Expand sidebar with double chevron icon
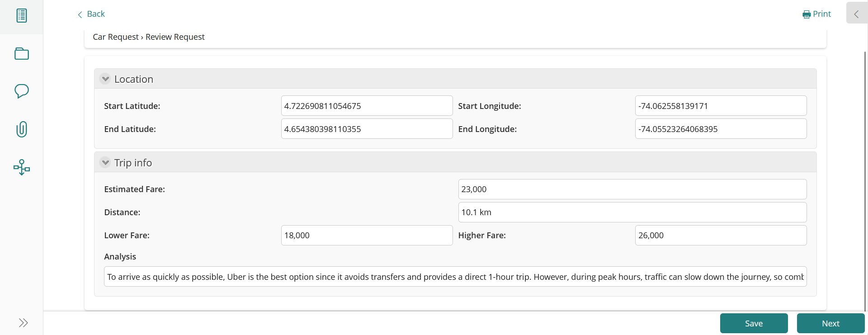This screenshot has width=868, height=335. pyautogui.click(x=24, y=323)
